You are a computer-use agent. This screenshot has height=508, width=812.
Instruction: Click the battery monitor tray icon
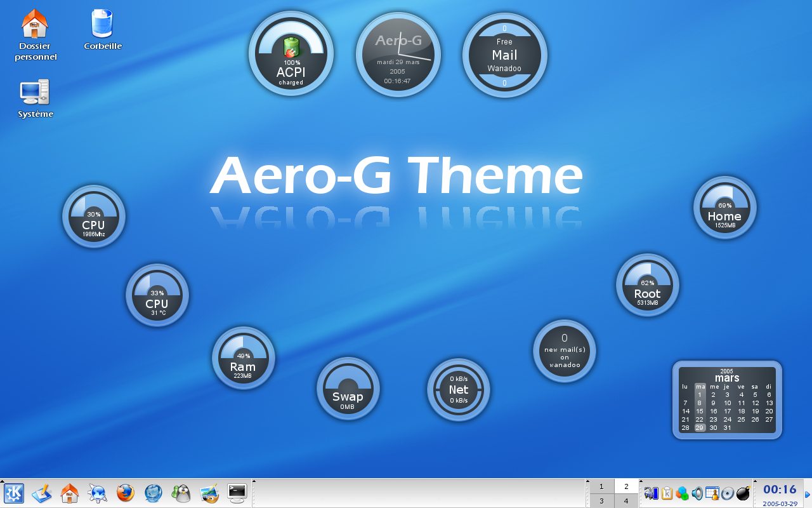point(652,493)
